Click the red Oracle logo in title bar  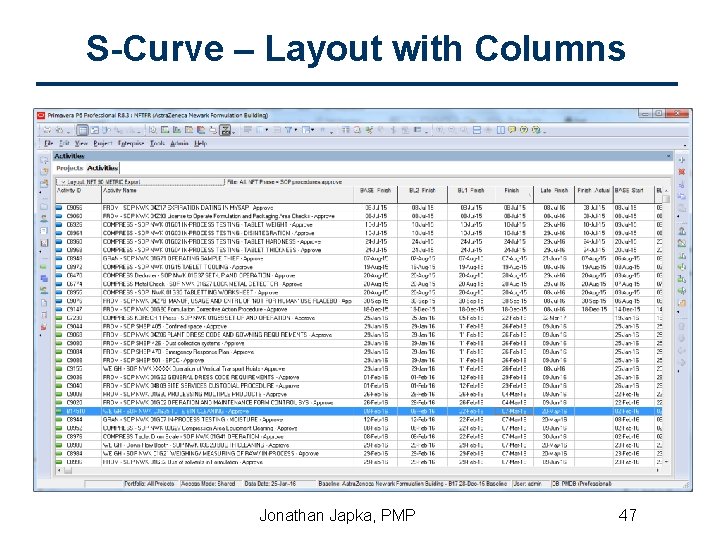[41, 115]
